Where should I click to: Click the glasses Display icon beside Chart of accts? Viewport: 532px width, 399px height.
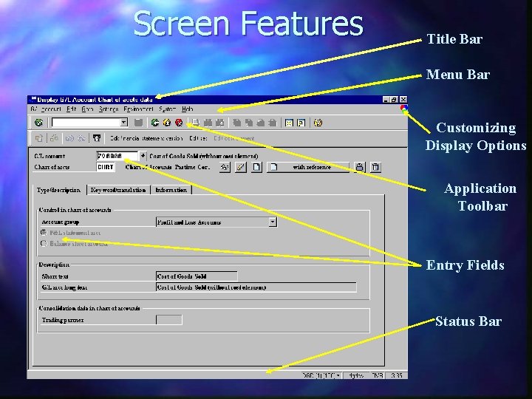click(225, 167)
